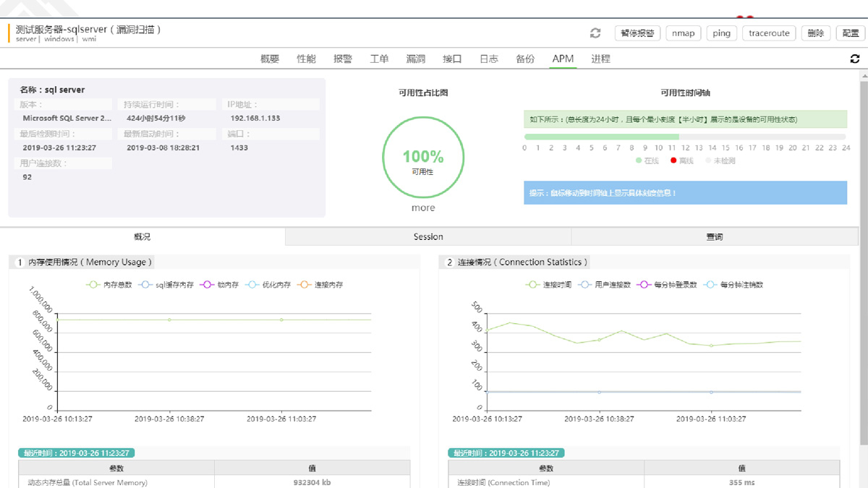Click the 100% availability donut chart

423,158
